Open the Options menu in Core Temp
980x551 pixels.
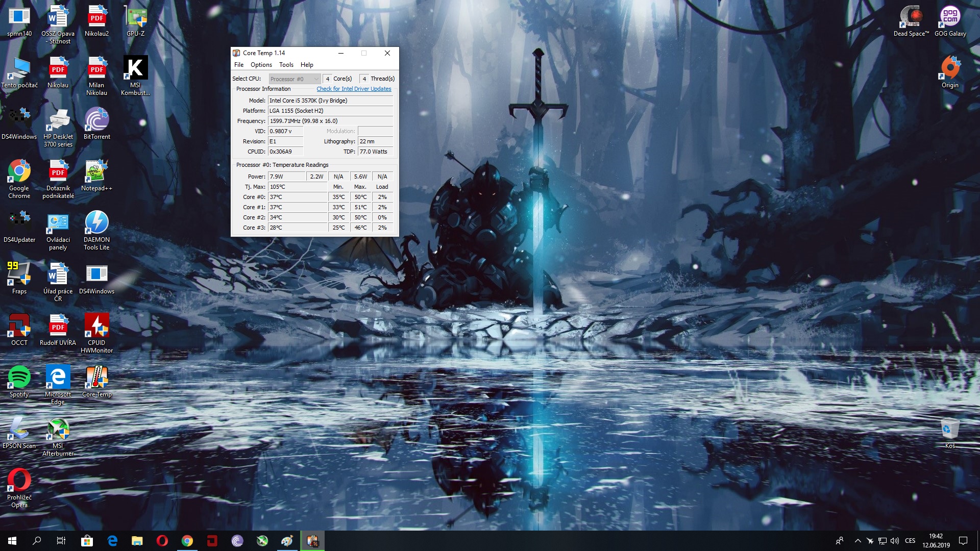(x=261, y=65)
